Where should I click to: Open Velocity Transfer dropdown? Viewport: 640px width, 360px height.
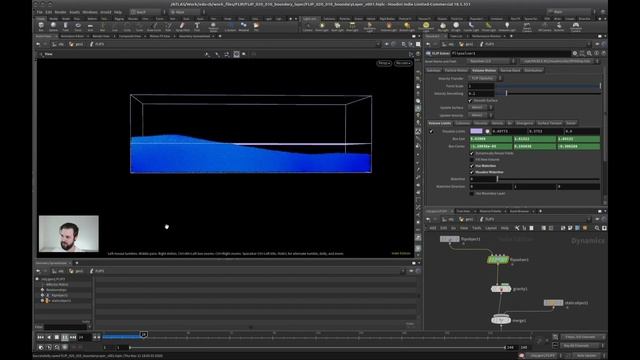click(x=485, y=78)
